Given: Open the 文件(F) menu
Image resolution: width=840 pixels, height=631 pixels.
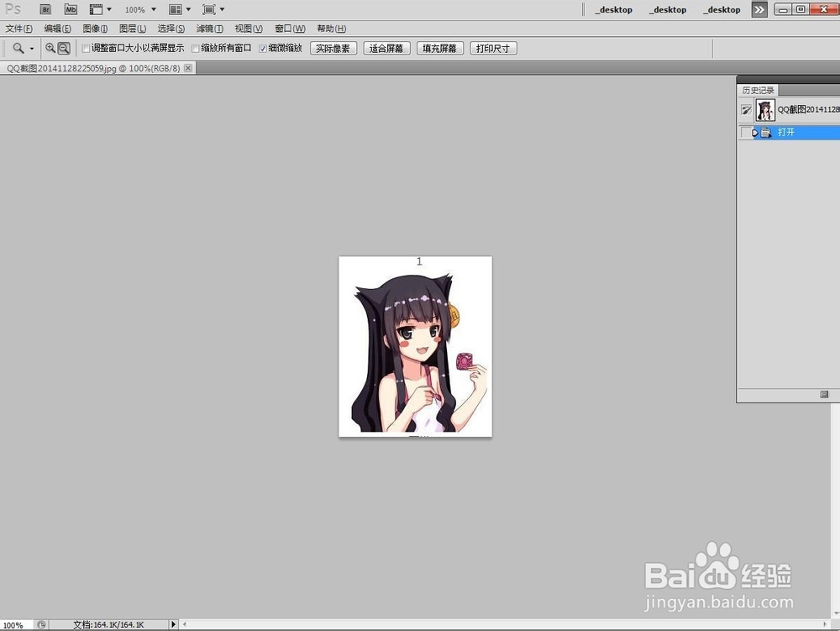Looking at the screenshot, I should [x=18, y=29].
